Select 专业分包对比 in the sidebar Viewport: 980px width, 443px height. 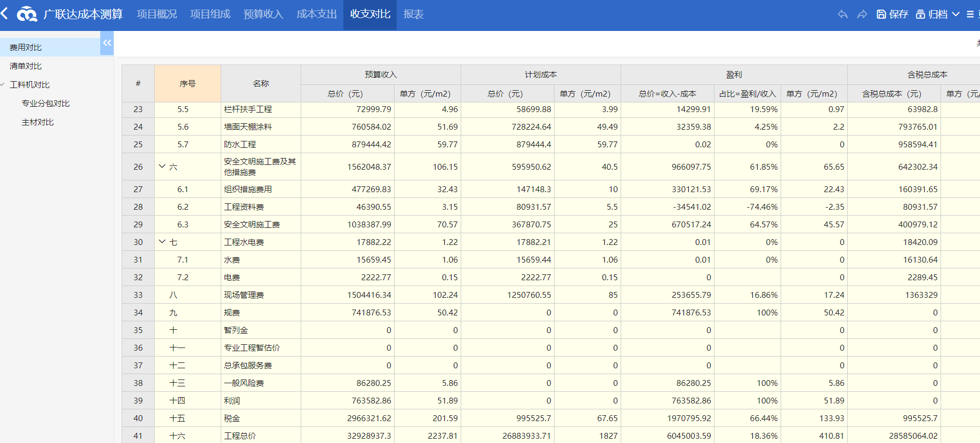point(45,104)
